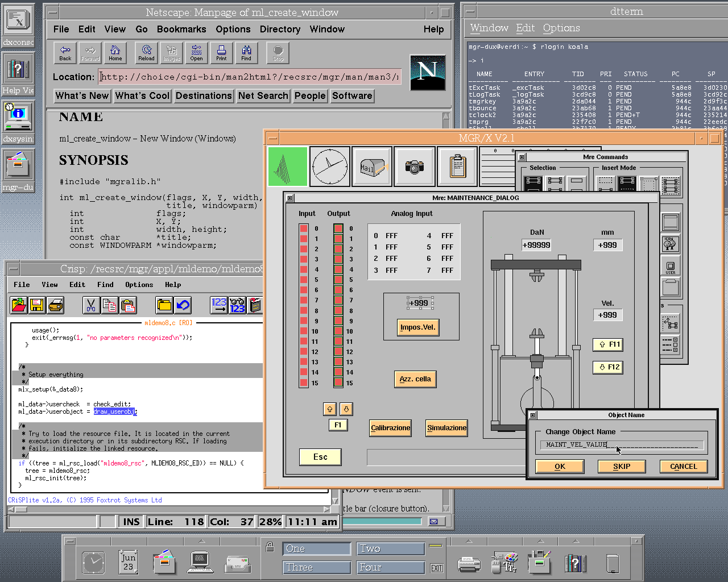Click the printer icon in the Crisp toolbar

pyautogui.click(x=55, y=306)
